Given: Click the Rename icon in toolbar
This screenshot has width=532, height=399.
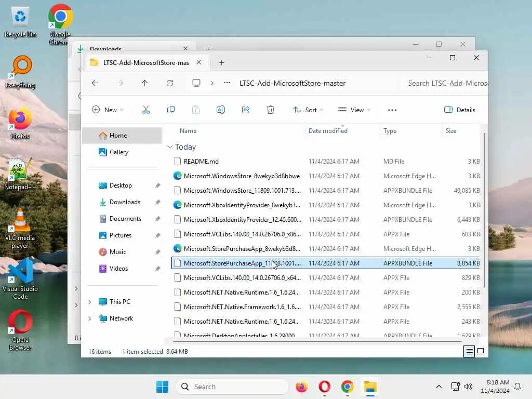Looking at the screenshot, I should [220, 110].
